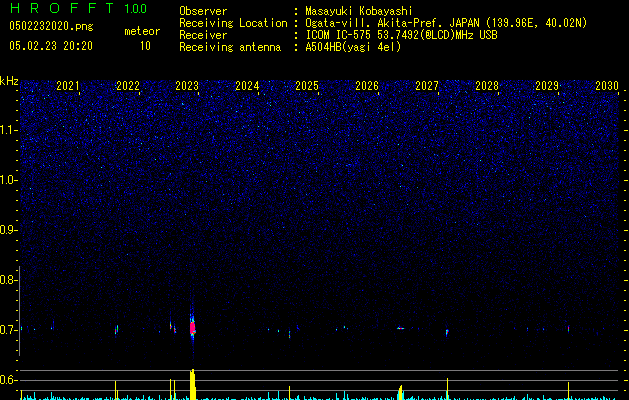Click the 1.0 kHz frequency axis label
Image resolution: width=629 pixels, height=400 pixels.
8,180
